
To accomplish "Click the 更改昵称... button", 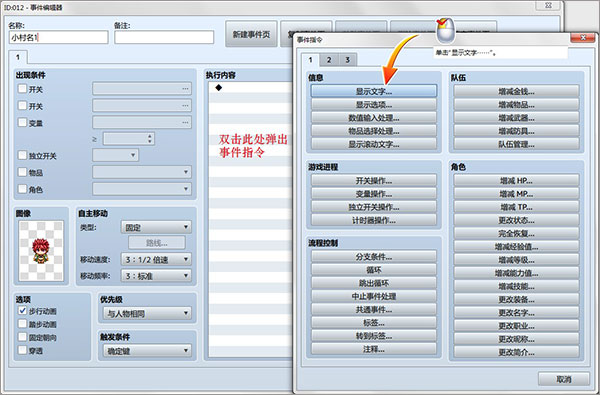I will 516,339.
